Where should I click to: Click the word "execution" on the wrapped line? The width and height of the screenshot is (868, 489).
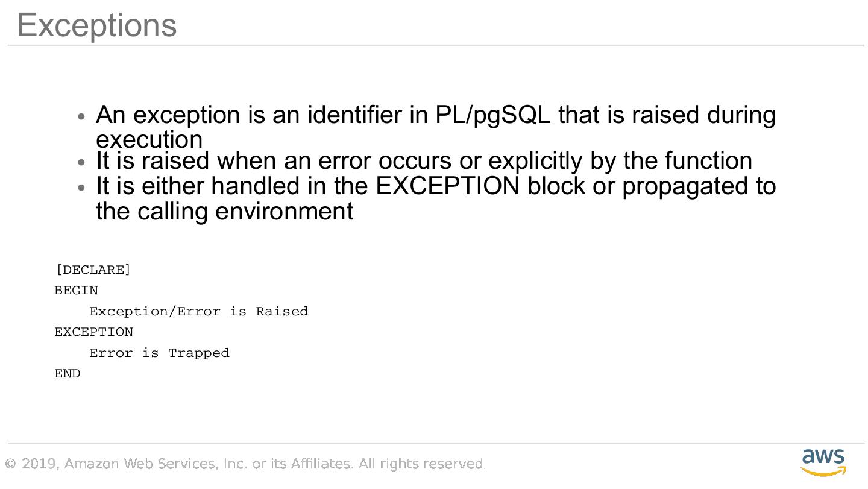149,139
